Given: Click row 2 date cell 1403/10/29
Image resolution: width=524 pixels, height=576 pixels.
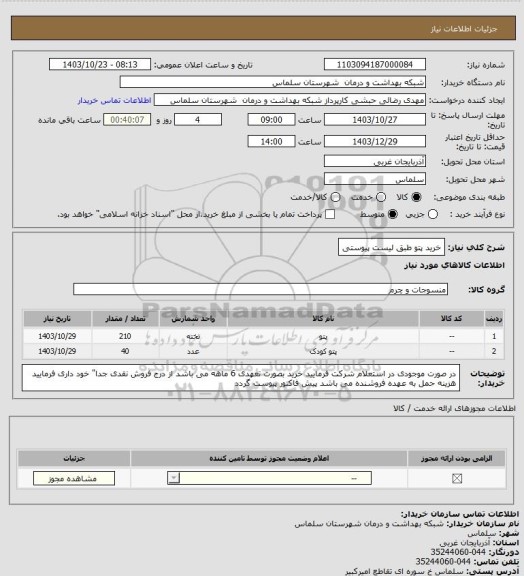Looking at the screenshot, I should [57, 351].
